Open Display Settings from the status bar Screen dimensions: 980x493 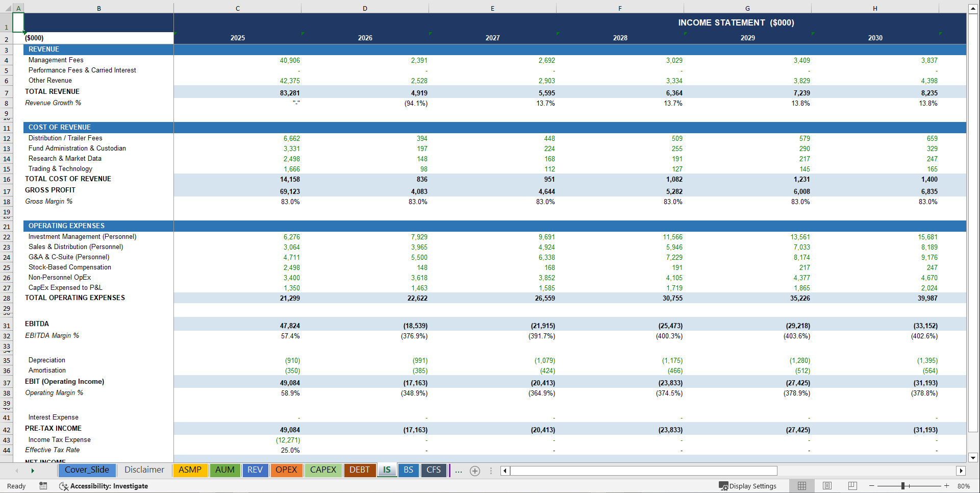[x=748, y=486]
